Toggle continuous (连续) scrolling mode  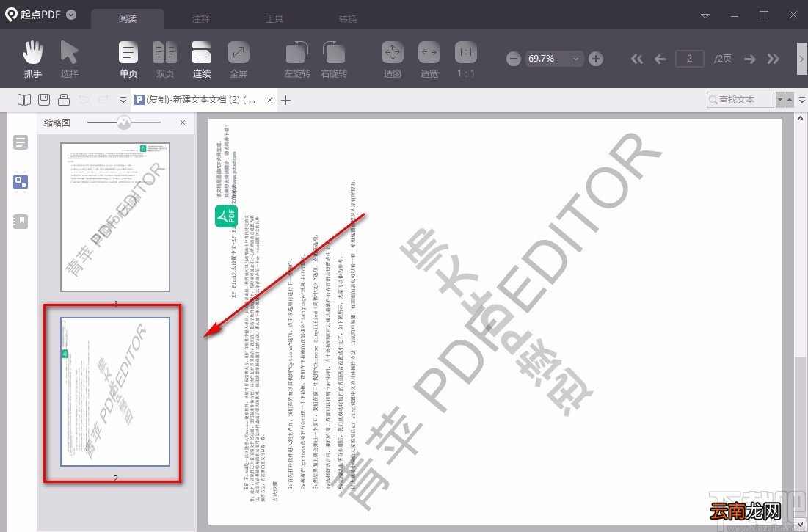pos(202,59)
